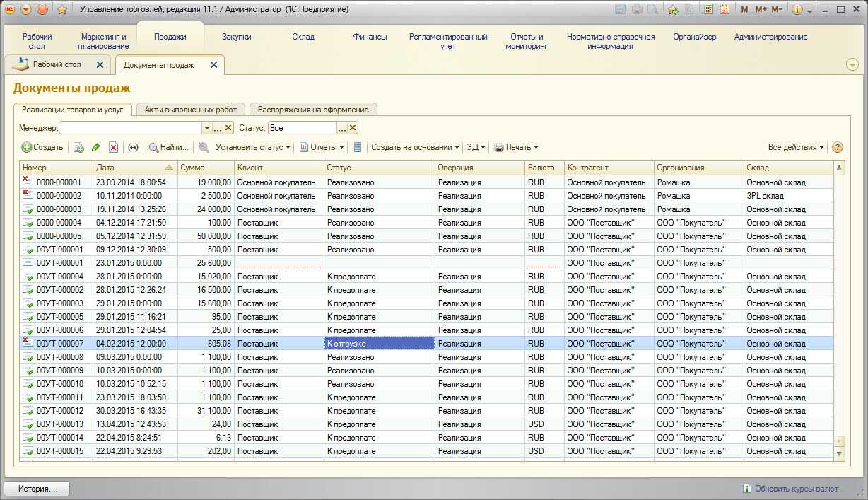Open the Все действия menu
This screenshot has width=868, height=500.
click(x=796, y=148)
